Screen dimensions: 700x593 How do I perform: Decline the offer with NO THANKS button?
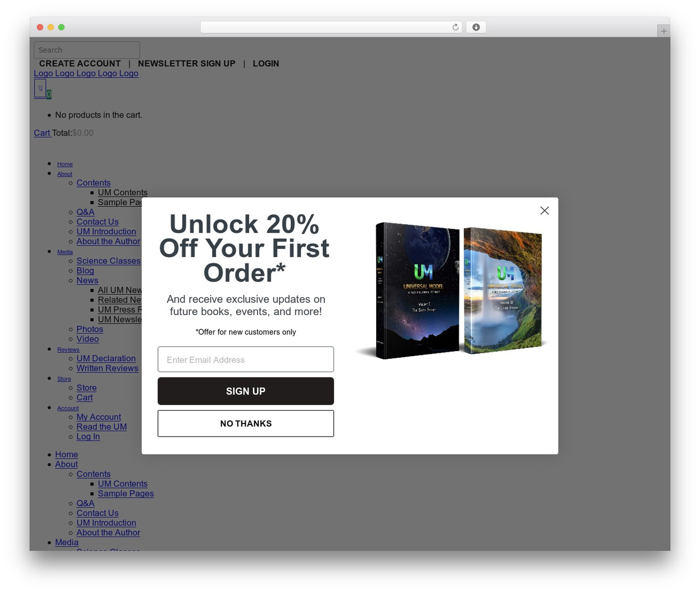[246, 423]
